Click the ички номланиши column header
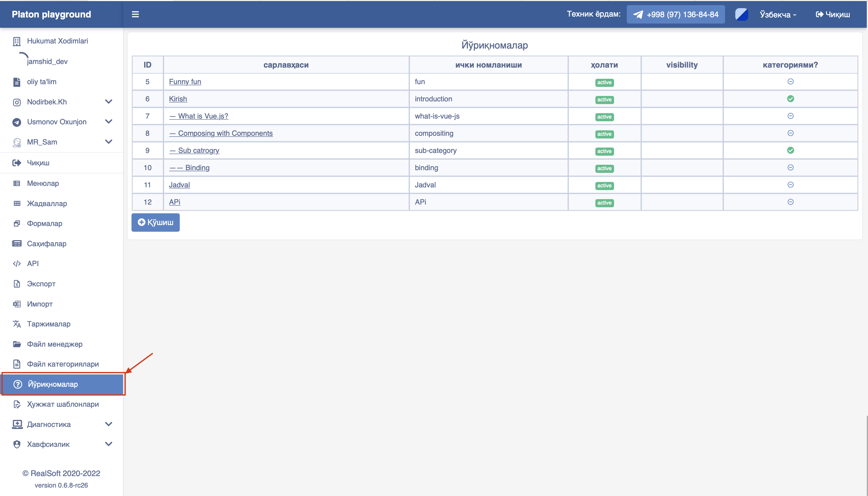The height and width of the screenshot is (496, 868). [488, 65]
